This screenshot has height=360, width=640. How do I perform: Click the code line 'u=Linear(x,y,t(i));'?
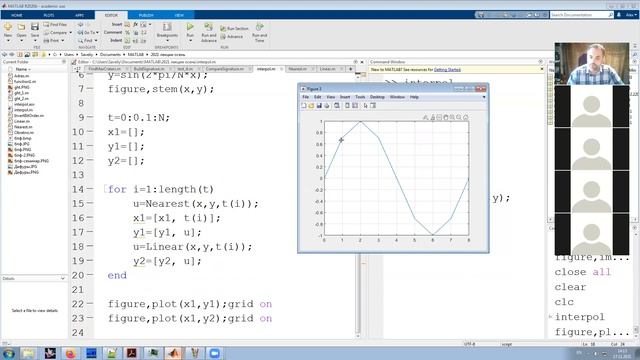tap(192, 247)
